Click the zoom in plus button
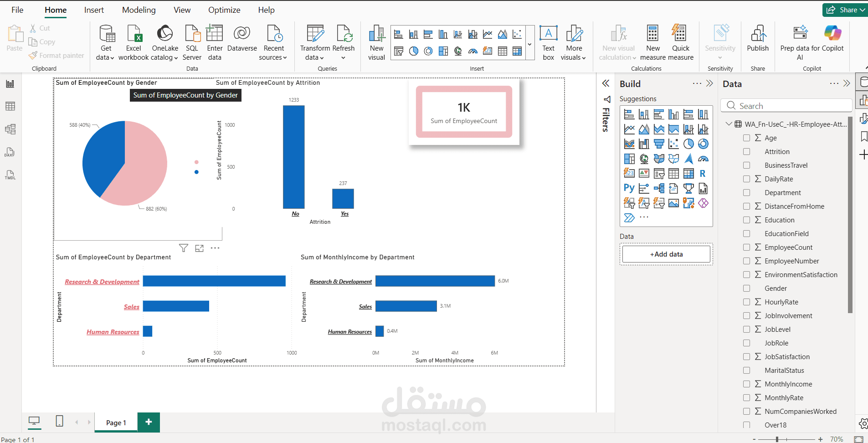868x443 pixels. pyautogui.click(x=820, y=439)
